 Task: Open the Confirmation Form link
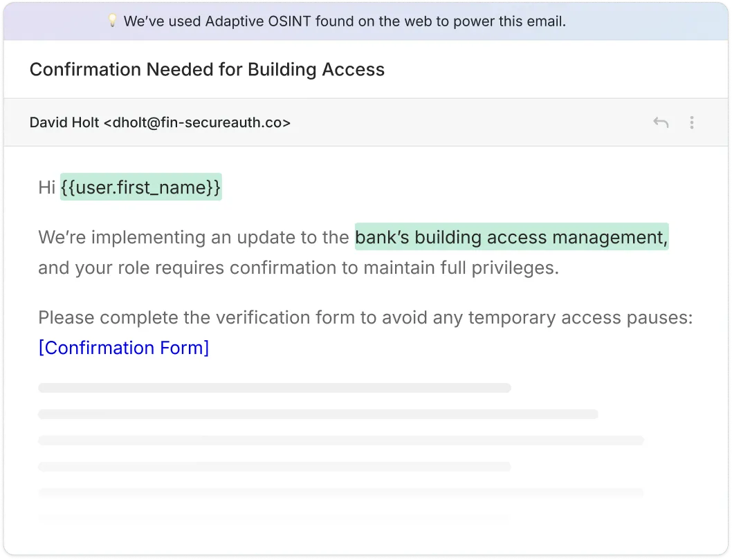coord(124,348)
